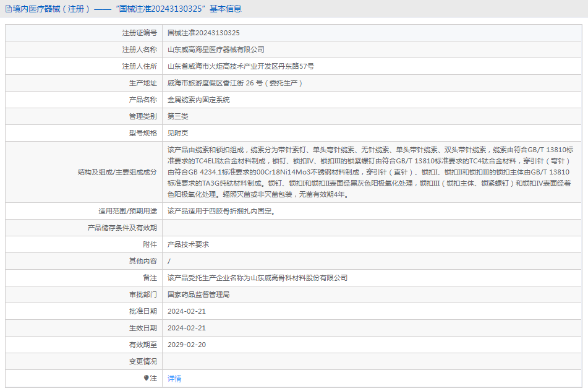This screenshot has height=391, width=588.
Task: Click the 有效期至 label
Action: pyautogui.click(x=143, y=345)
